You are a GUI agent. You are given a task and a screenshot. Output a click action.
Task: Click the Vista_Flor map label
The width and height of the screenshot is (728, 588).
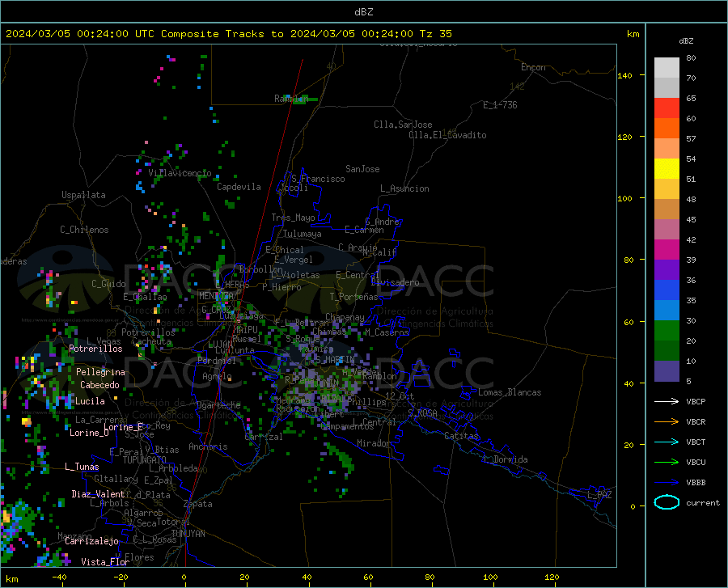coord(105,562)
